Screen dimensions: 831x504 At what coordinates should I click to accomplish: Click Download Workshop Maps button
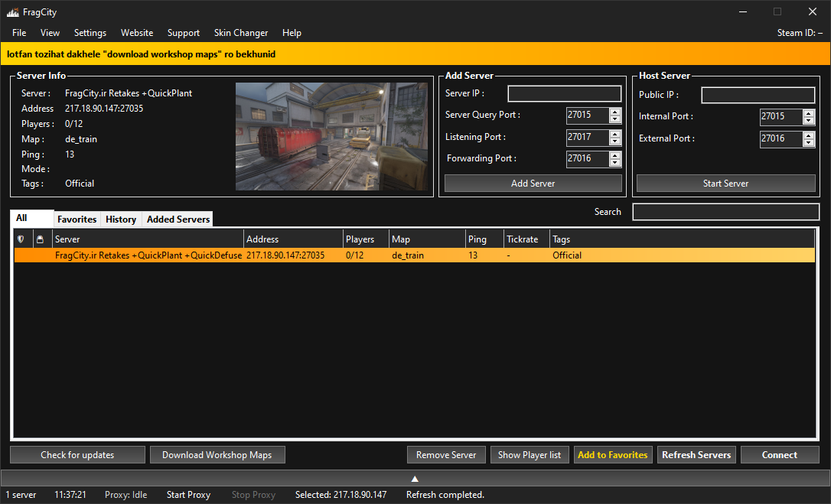pos(217,455)
